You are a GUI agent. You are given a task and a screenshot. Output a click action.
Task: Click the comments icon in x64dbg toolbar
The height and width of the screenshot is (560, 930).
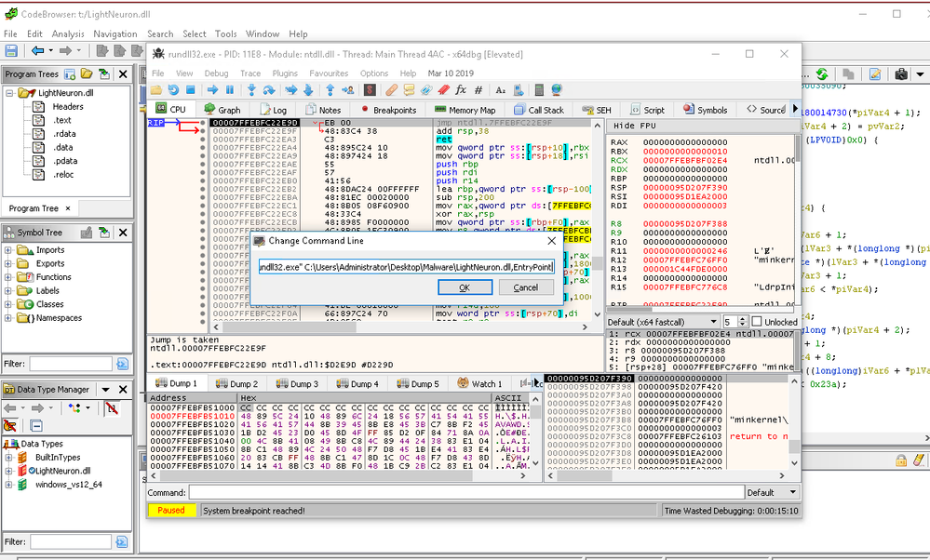(x=409, y=90)
